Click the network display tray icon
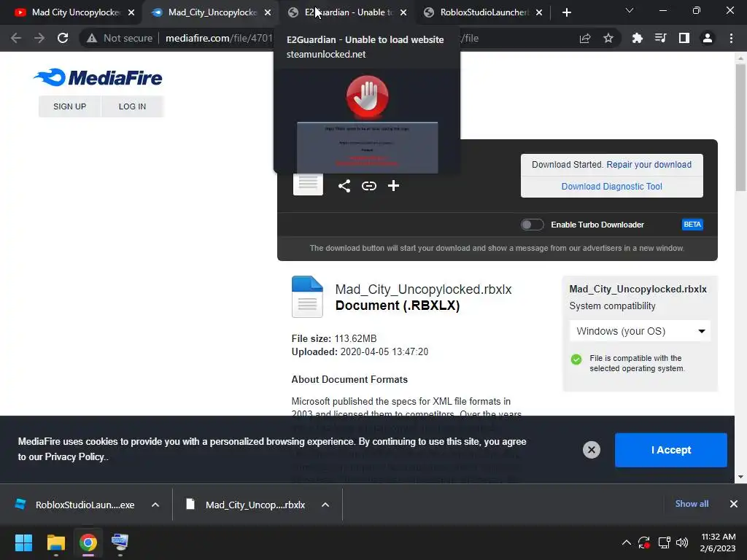Image resolution: width=747 pixels, height=560 pixels. click(664, 542)
